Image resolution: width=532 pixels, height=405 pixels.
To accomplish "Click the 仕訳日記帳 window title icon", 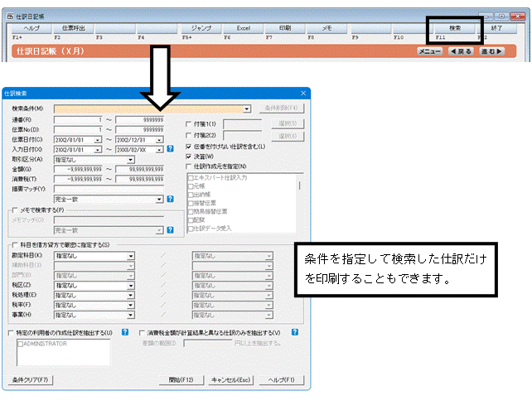I will (x=10, y=17).
